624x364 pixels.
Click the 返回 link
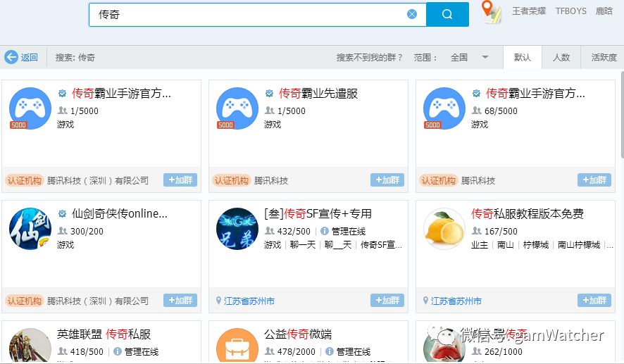click(29, 57)
